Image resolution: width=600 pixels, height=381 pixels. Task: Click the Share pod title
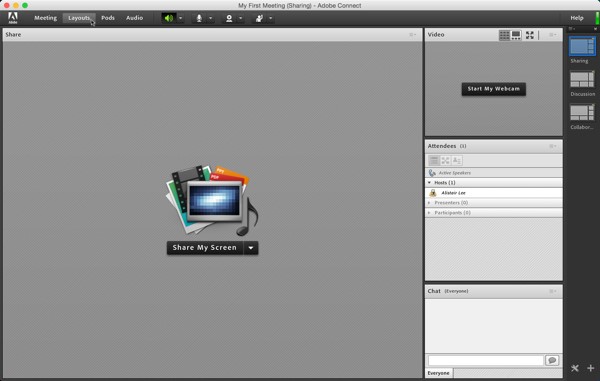(x=13, y=34)
